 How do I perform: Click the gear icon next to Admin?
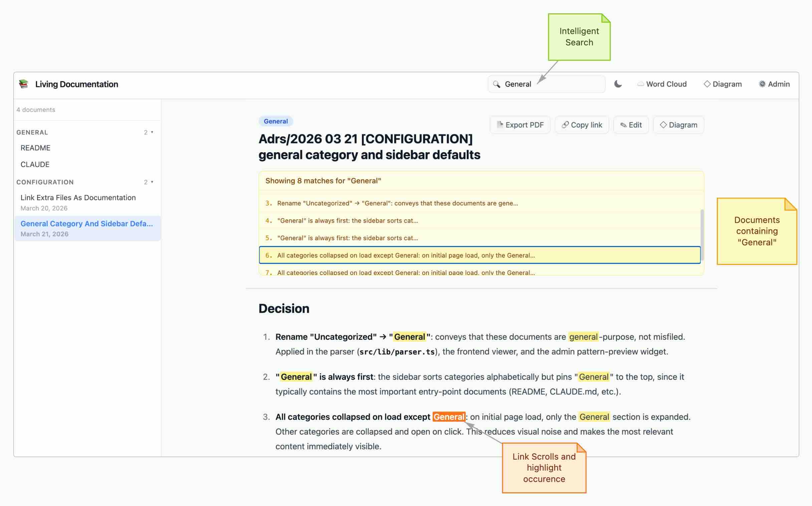click(x=762, y=84)
